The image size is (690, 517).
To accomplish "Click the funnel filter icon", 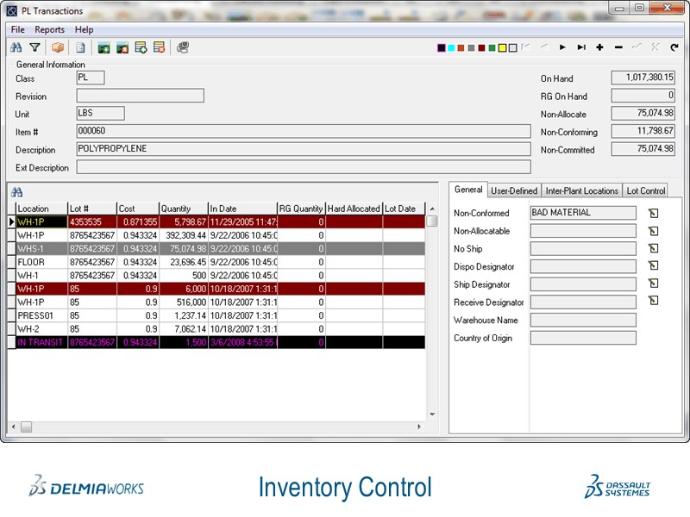I will (x=34, y=47).
